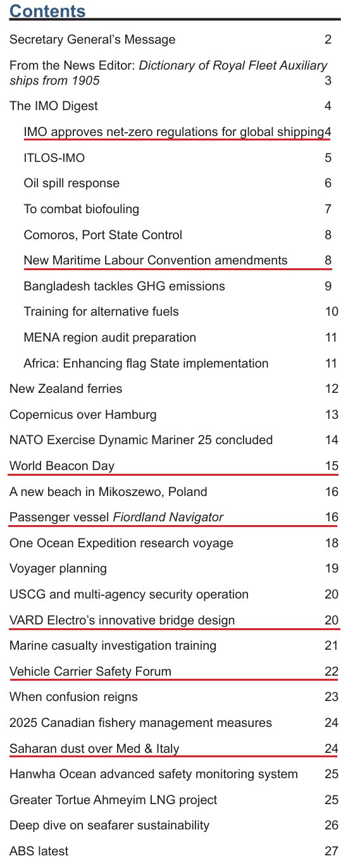Image resolution: width=341 pixels, height=868 pixels.
Task: Open Bangladesh tackles GHG emissions entry
Action: point(124,286)
